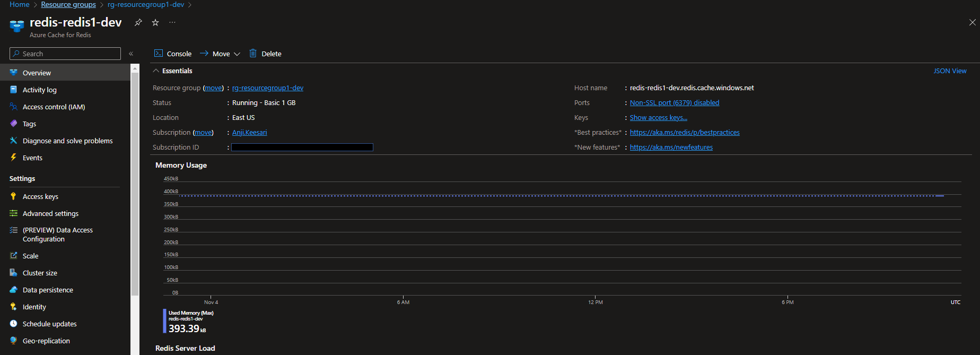
Task: Click the Events lightning bolt icon
Action: tap(13, 158)
